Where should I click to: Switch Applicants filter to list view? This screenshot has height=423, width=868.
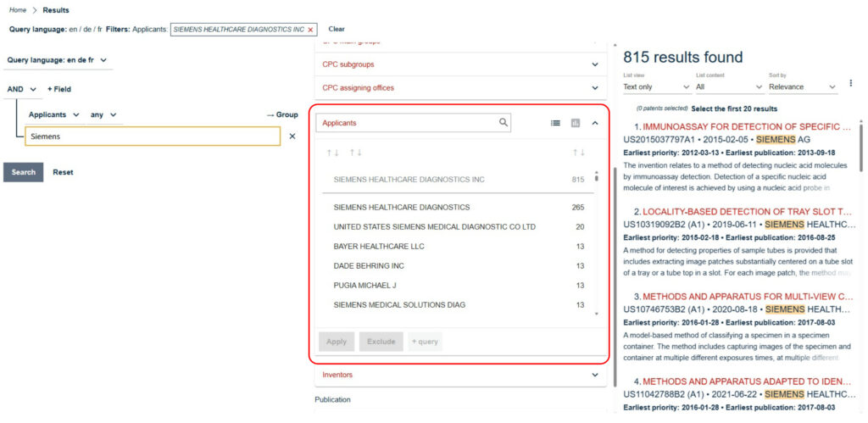coord(555,123)
